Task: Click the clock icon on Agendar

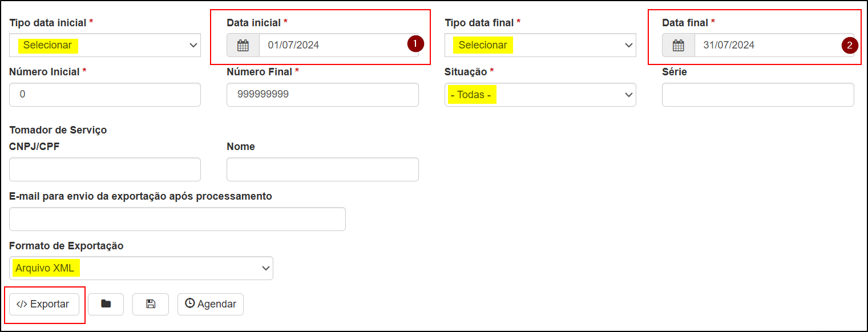Action: [x=190, y=303]
